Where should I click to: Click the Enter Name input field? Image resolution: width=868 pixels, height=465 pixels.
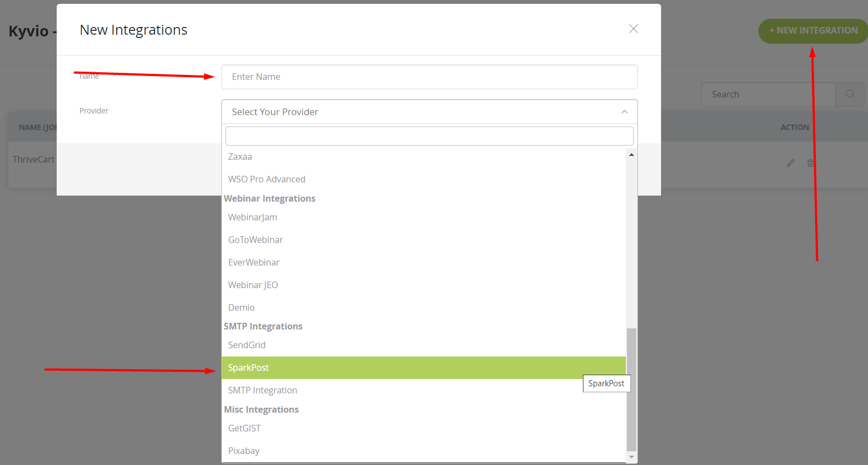click(x=429, y=77)
